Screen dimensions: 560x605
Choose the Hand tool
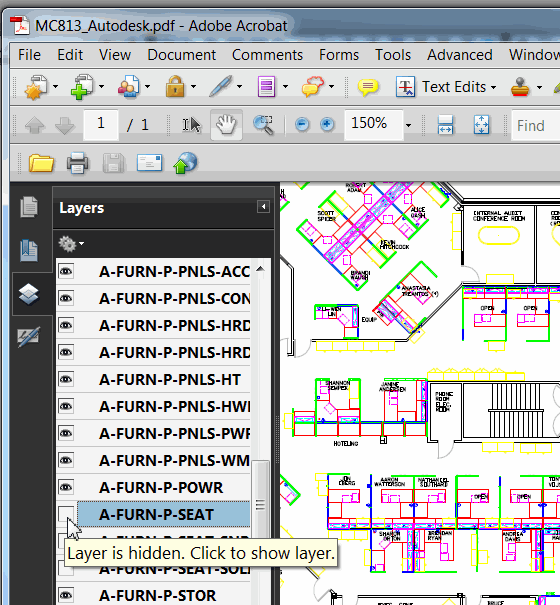226,125
